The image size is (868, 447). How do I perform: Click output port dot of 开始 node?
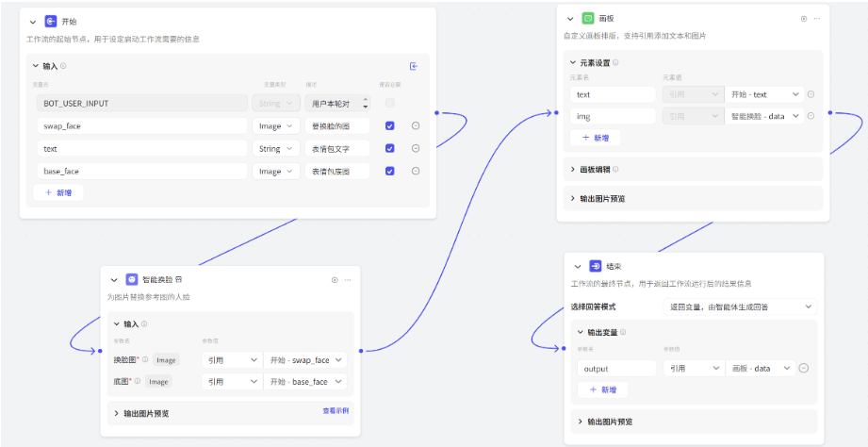click(436, 112)
